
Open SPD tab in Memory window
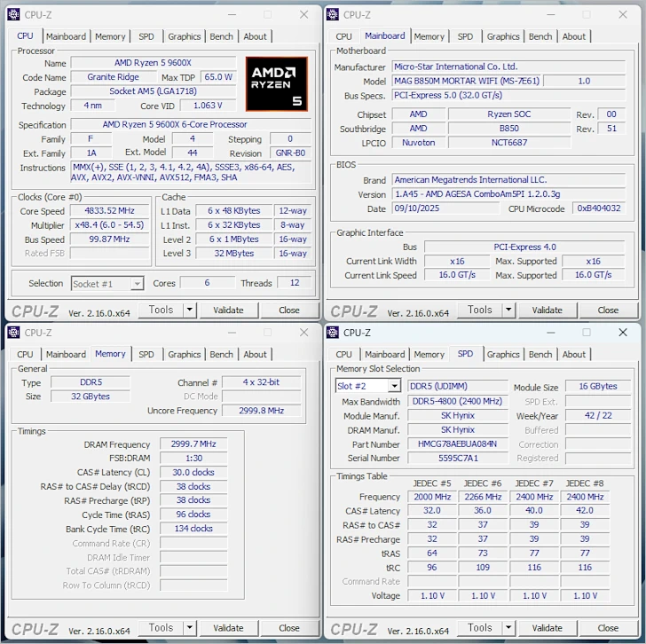tap(146, 355)
